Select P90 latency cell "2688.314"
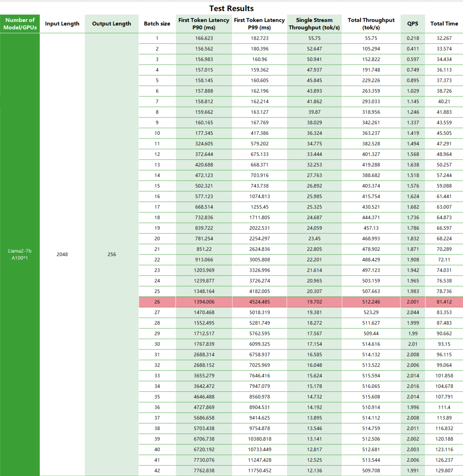The height and width of the screenshot is (476, 463). (204, 355)
